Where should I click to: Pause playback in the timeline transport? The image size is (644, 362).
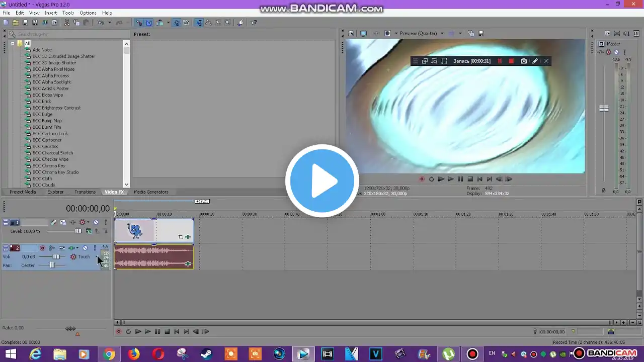157,331
